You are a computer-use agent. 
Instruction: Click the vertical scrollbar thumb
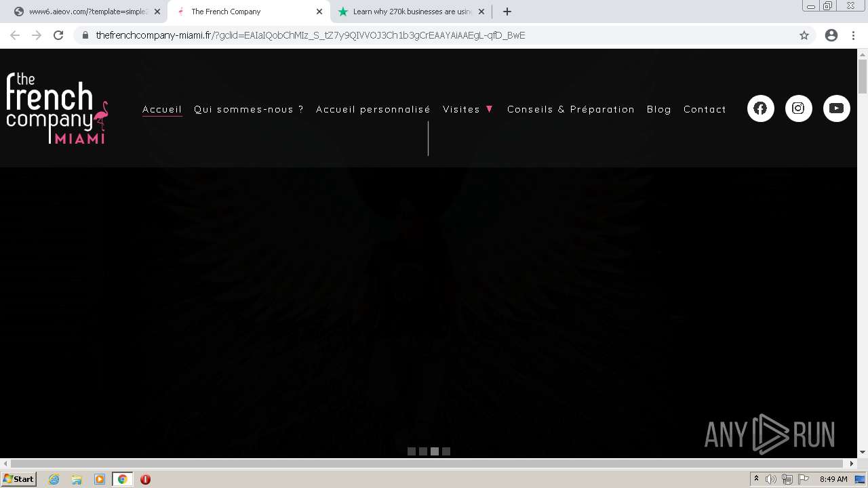pos(863,77)
